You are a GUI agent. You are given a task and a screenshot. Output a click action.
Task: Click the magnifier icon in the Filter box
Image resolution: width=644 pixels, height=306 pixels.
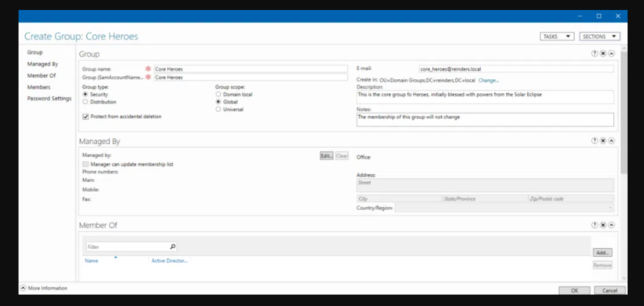pyautogui.click(x=173, y=247)
